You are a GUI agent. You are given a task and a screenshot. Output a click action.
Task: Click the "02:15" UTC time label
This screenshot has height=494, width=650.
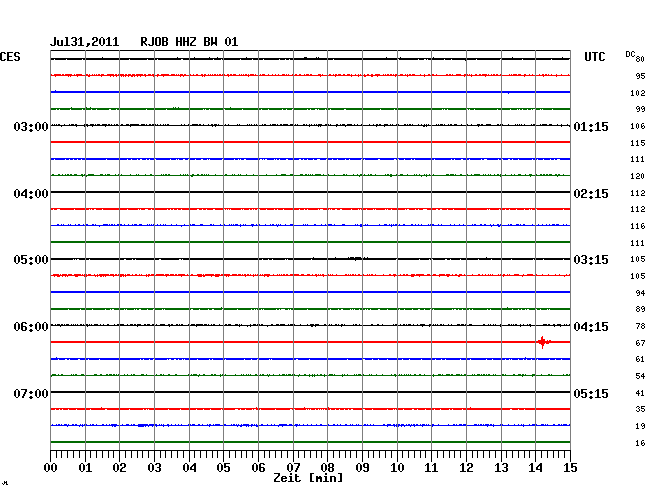click(591, 194)
